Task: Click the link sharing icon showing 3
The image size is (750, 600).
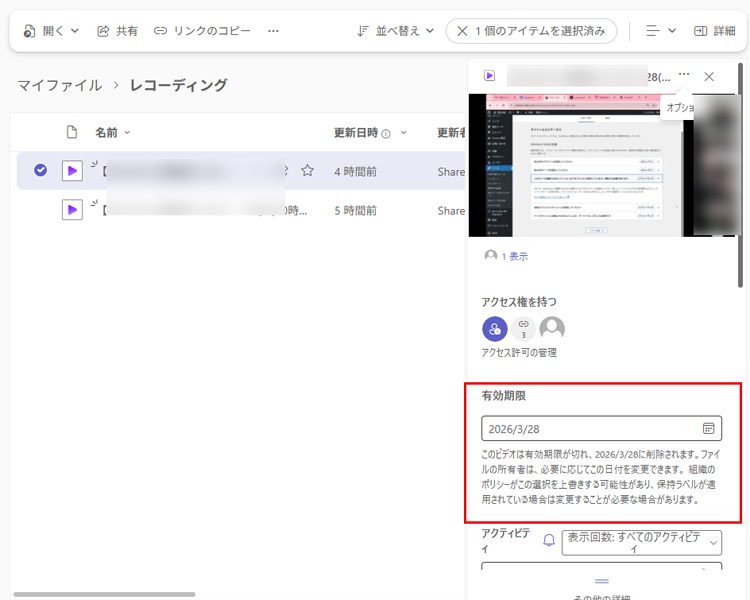Action: [523, 329]
